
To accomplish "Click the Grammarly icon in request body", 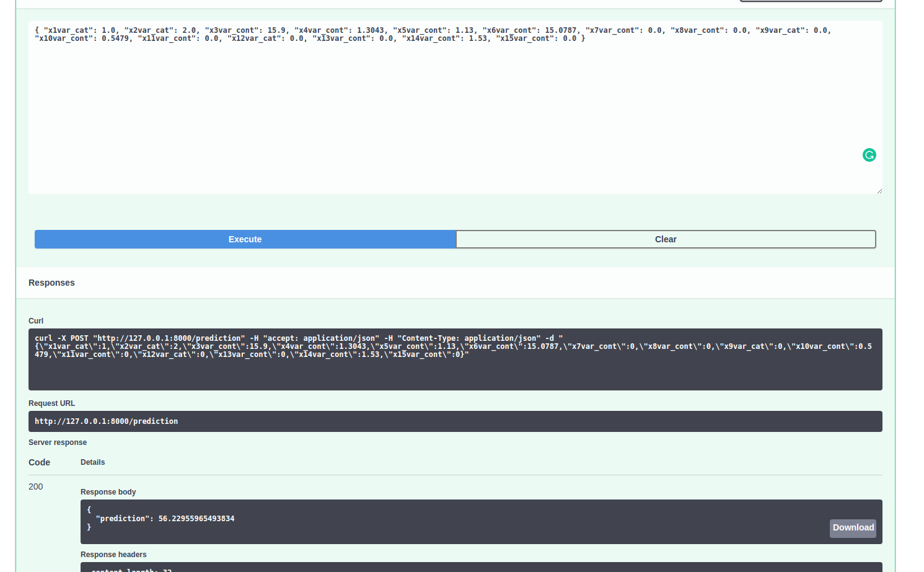I will 869,155.
